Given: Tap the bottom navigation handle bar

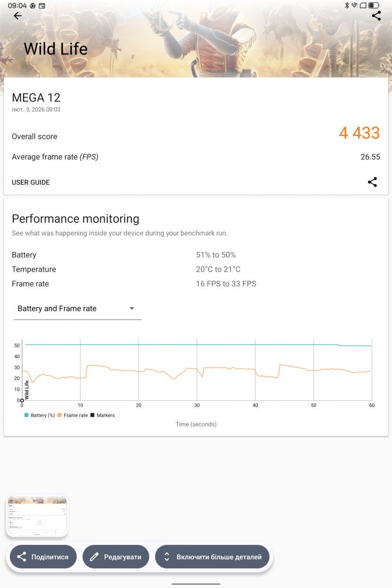Looking at the screenshot, I should [x=196, y=584].
